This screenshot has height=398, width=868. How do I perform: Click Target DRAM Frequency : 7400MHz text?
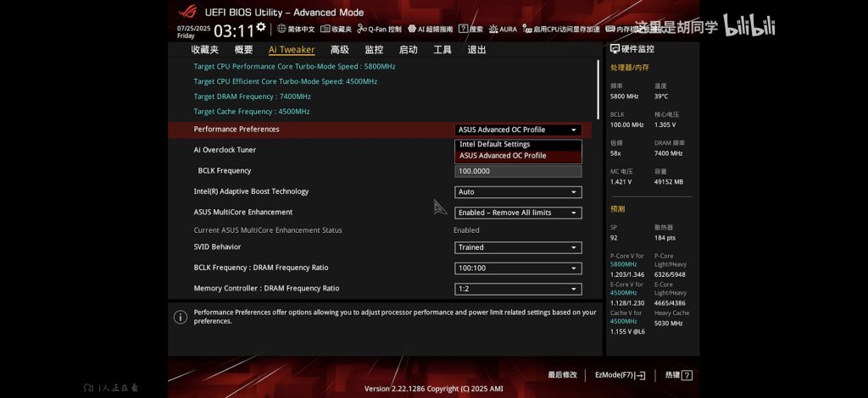tap(253, 97)
